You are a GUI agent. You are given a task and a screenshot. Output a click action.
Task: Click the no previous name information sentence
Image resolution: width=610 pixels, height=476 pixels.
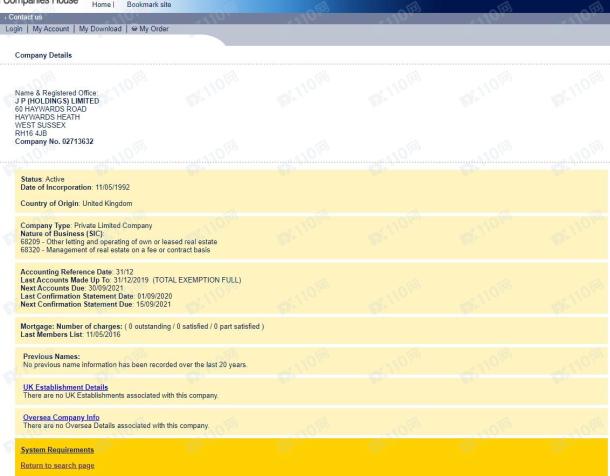[x=135, y=365]
